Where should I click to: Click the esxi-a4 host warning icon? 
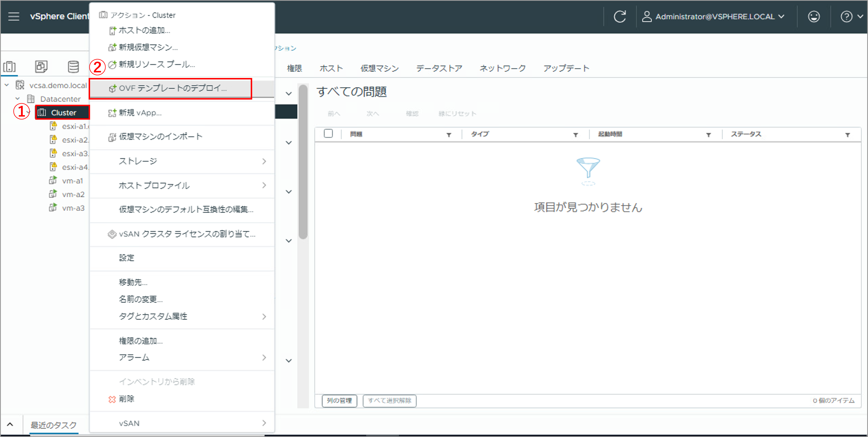53,167
